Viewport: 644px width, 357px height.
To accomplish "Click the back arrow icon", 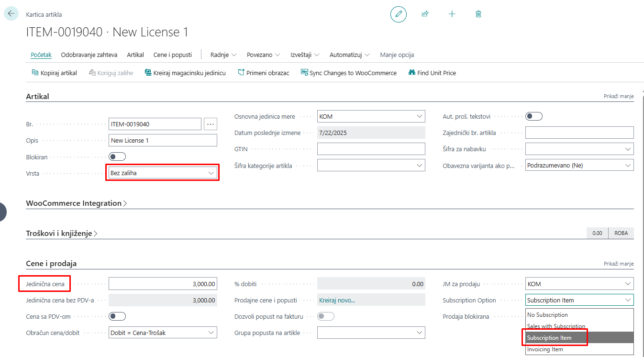I will coord(11,14).
